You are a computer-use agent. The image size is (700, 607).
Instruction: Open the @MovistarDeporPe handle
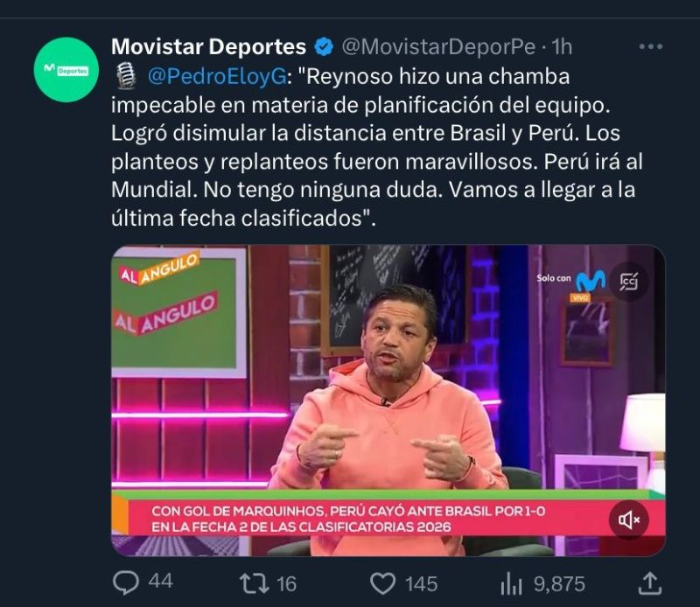click(438, 46)
